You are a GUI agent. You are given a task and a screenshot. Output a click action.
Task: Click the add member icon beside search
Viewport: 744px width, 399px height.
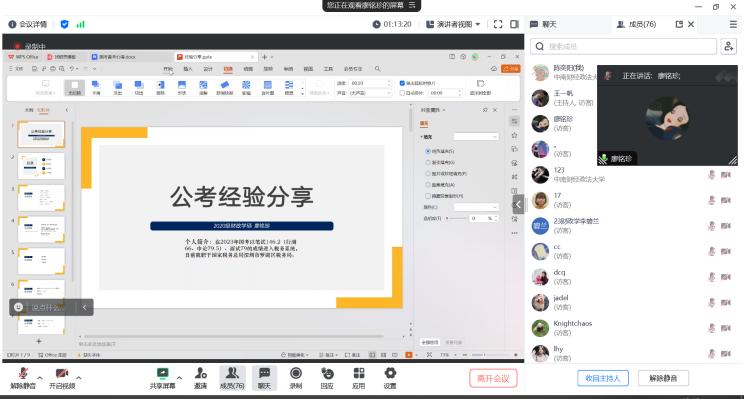pos(729,46)
